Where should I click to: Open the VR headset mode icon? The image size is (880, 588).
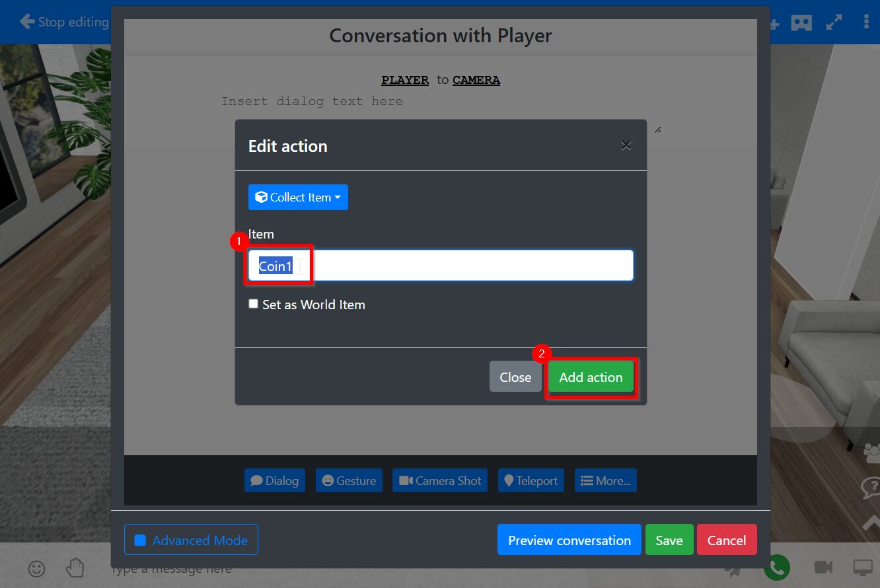pos(801,22)
